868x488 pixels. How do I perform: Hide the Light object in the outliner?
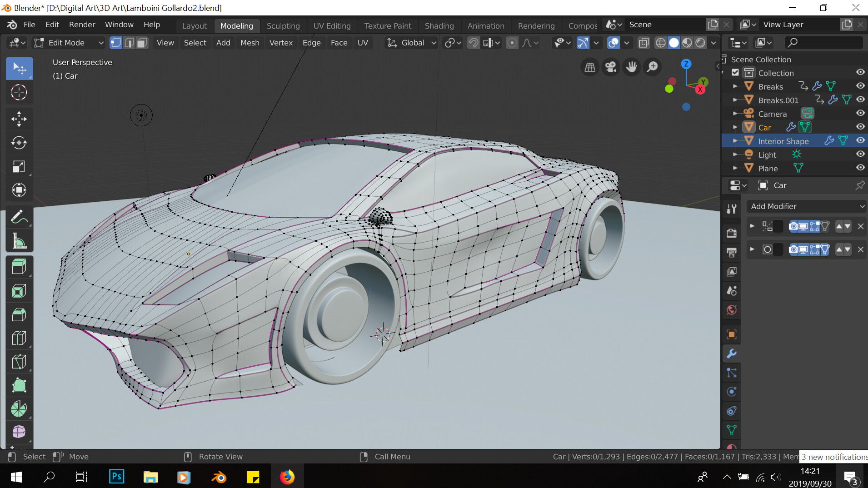coord(860,154)
